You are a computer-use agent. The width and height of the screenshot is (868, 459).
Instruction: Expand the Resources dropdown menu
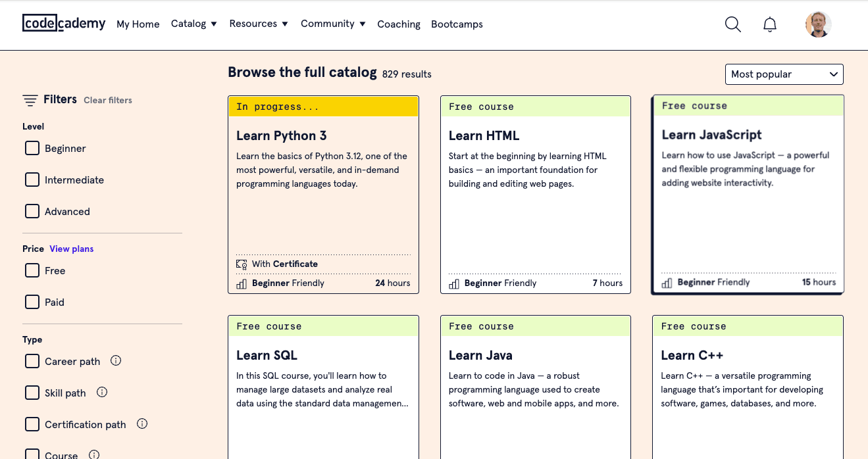point(259,24)
